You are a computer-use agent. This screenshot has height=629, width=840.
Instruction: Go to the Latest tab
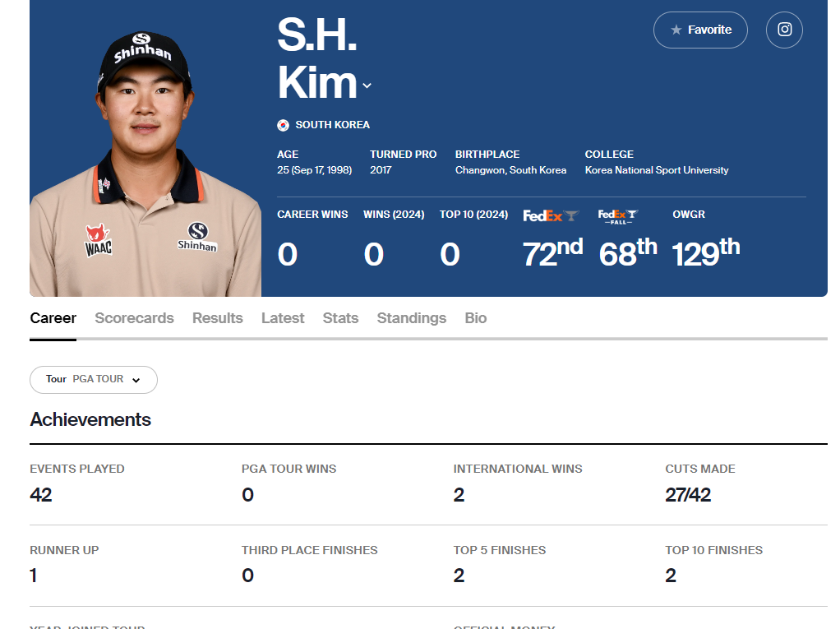283,318
